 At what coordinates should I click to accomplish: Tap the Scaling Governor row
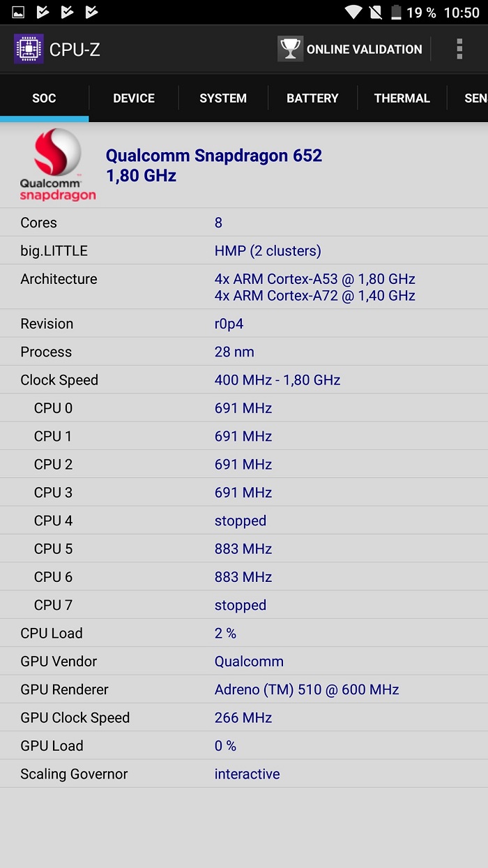[244, 774]
